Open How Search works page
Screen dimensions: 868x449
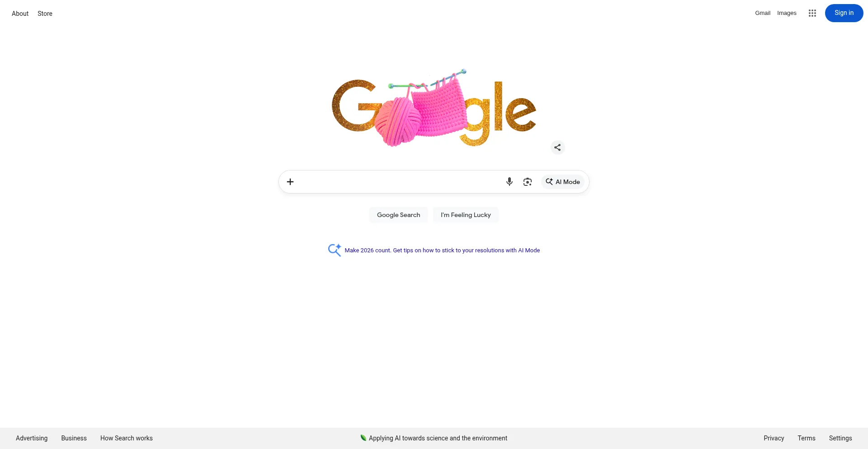(x=126, y=438)
